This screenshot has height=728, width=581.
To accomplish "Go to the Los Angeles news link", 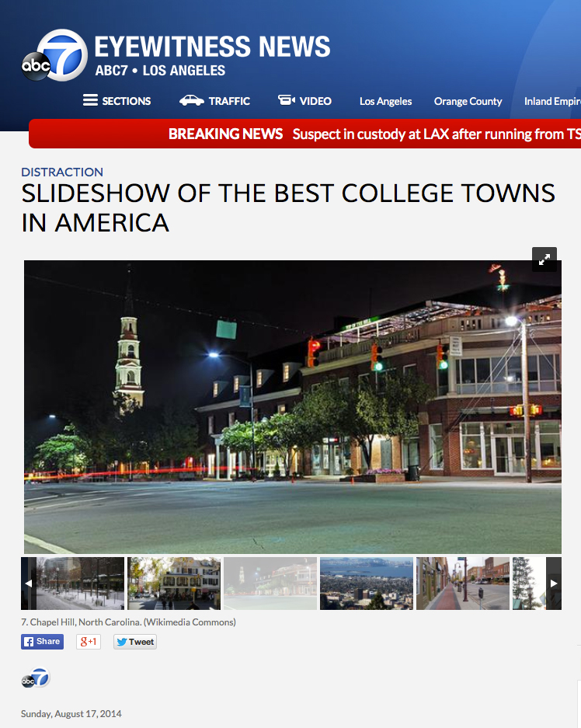I will coord(385,101).
